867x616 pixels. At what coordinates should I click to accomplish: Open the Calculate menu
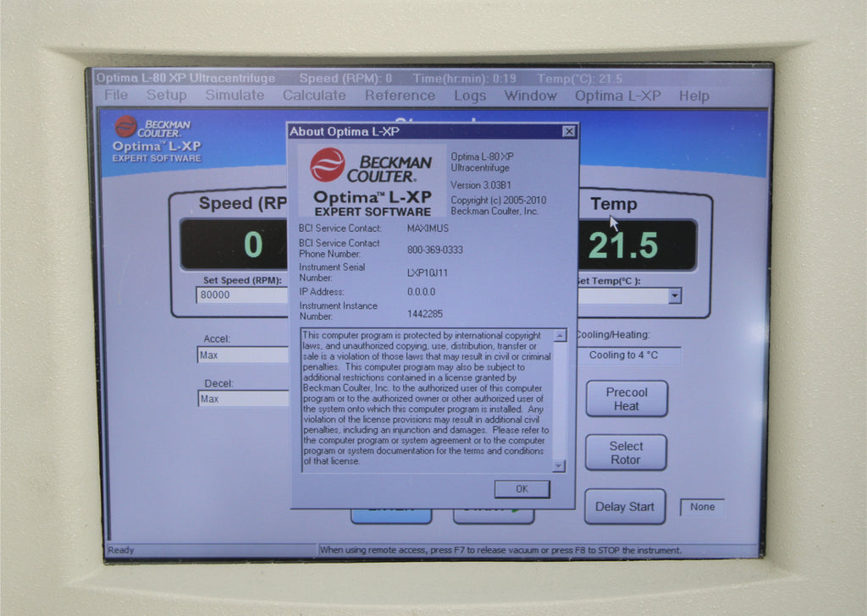click(314, 96)
